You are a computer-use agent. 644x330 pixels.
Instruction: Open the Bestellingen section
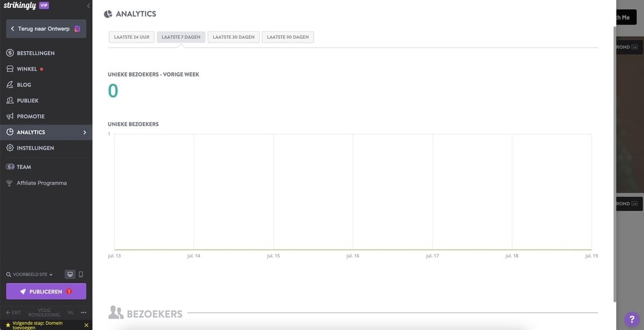coord(9,53)
